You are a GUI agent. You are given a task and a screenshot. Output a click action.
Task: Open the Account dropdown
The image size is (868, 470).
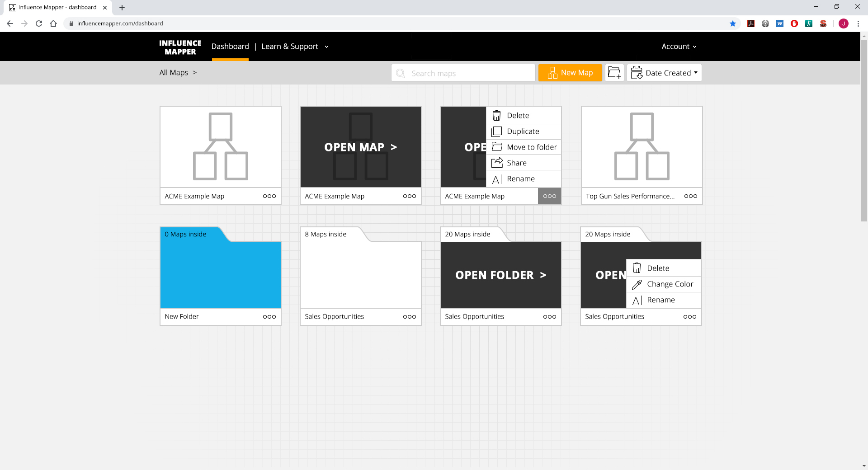[679, 47]
